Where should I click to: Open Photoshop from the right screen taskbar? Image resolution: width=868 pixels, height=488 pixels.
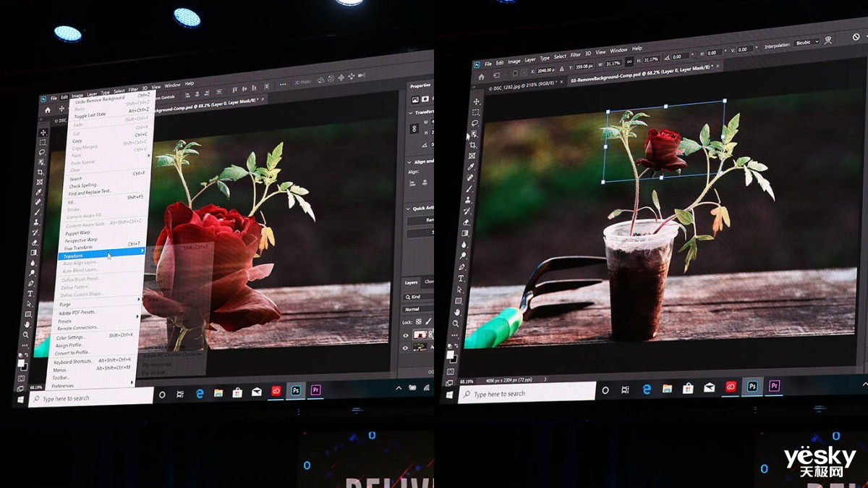click(752, 386)
